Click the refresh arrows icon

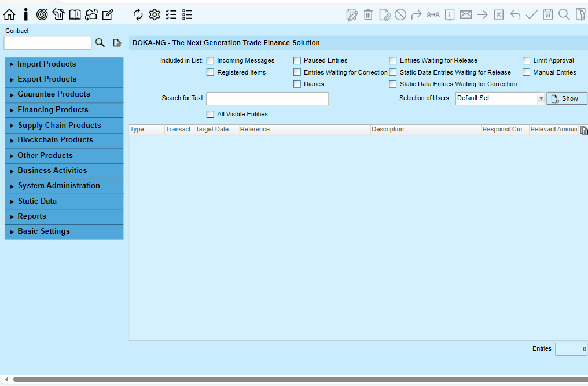point(138,14)
